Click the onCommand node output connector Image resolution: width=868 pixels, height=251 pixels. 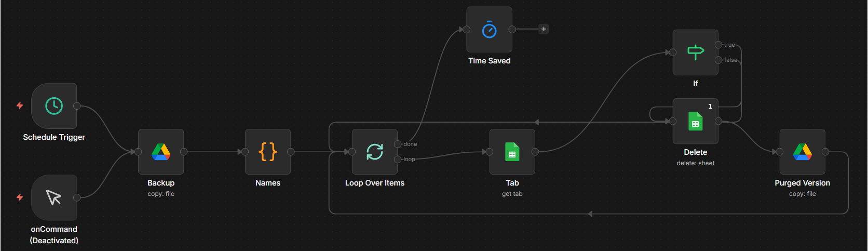pos(77,197)
